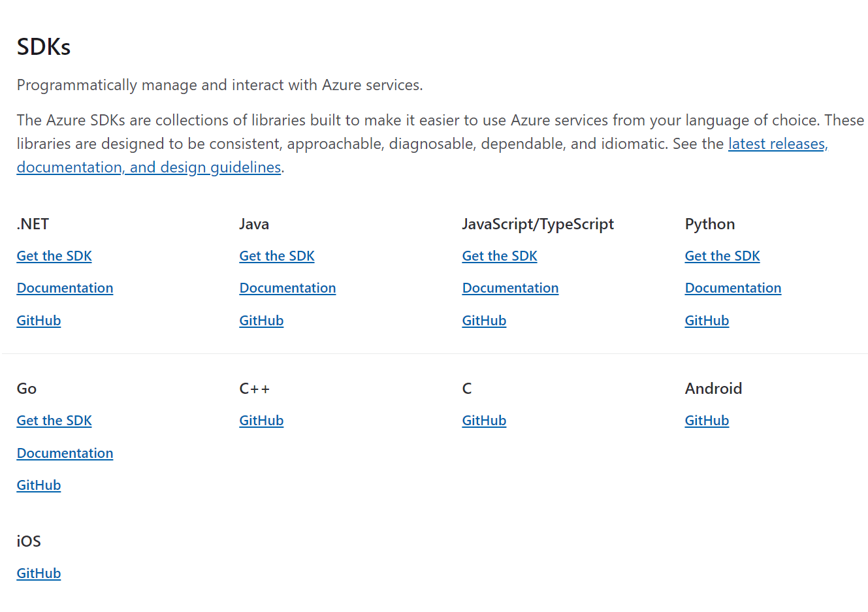Open the Android GitHub link
868x612 pixels.
pyautogui.click(x=707, y=421)
